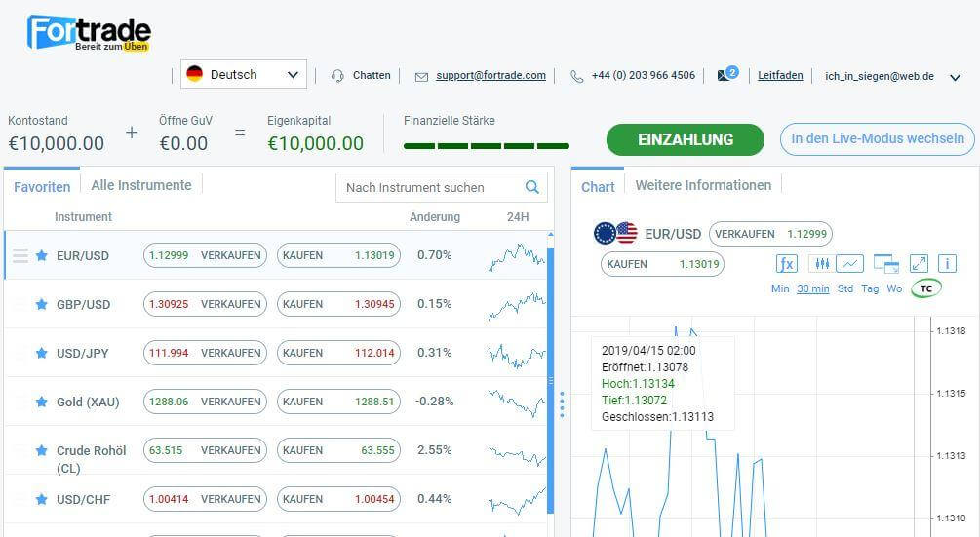Open the chat headset icon
This screenshot has width=980, height=537.
[337, 76]
